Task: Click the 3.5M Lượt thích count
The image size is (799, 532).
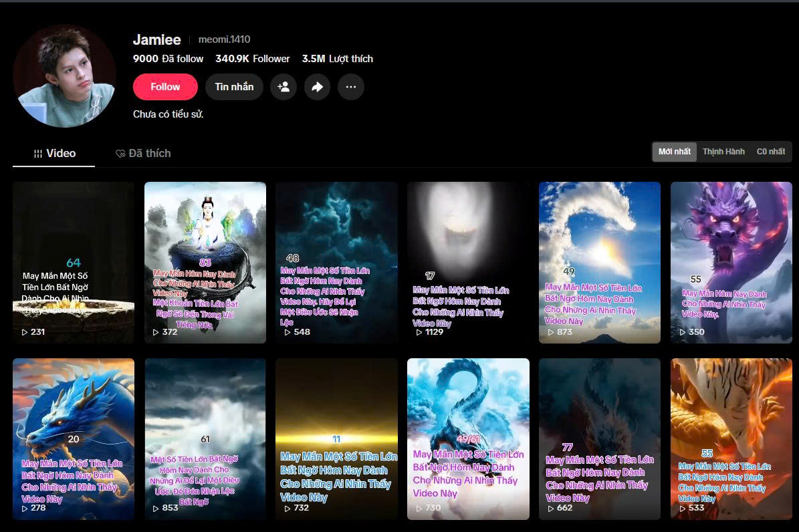Action: coord(338,59)
